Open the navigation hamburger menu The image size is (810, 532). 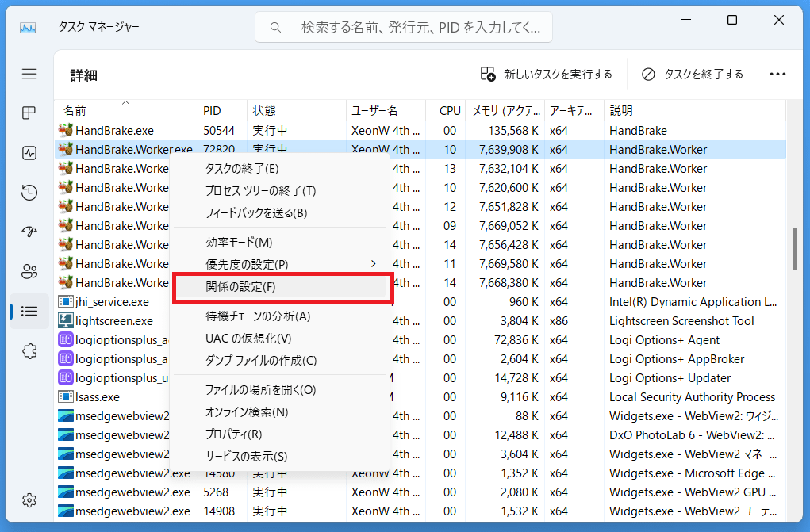point(29,74)
